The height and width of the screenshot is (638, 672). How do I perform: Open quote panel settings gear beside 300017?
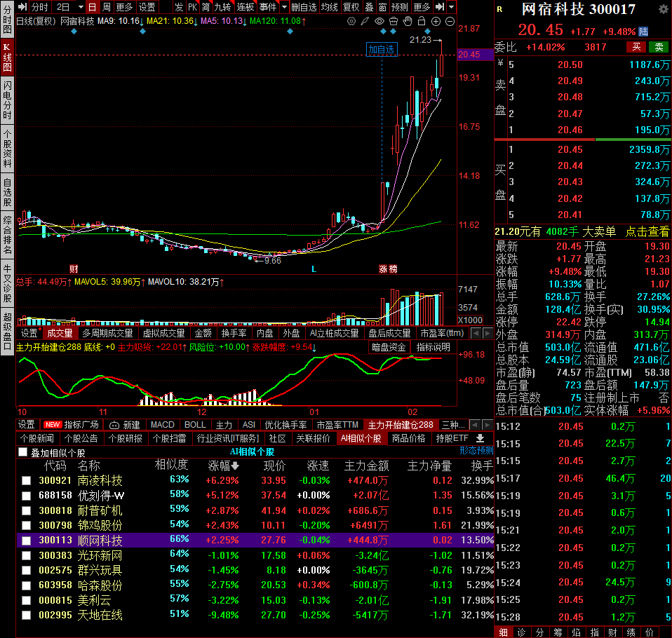click(663, 10)
